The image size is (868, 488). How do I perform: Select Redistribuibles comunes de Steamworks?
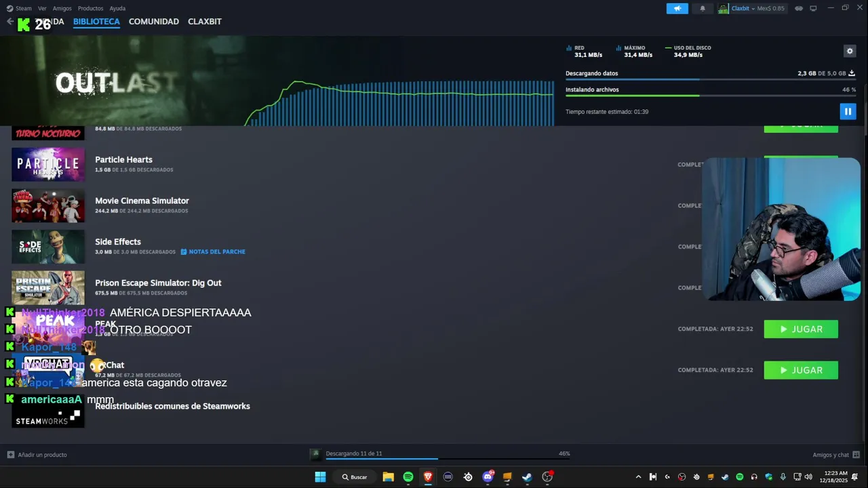click(172, 406)
